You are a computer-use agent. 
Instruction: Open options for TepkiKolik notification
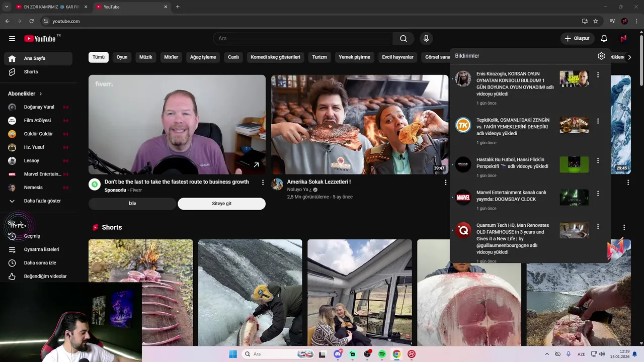click(x=598, y=121)
